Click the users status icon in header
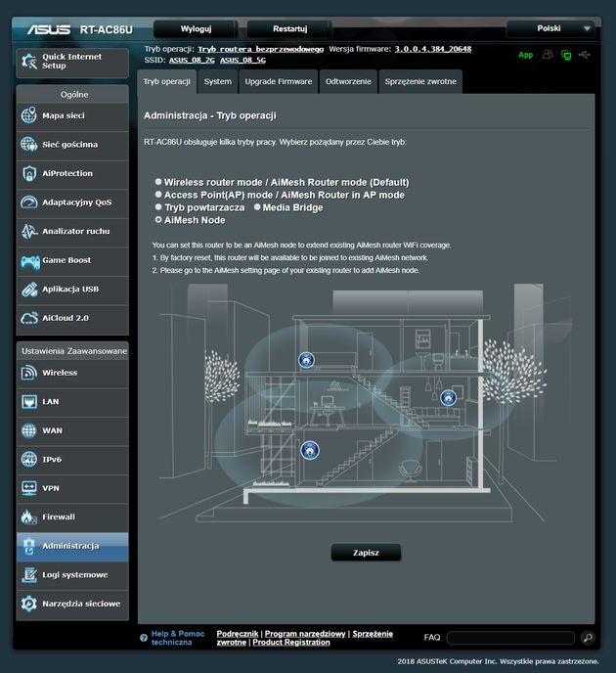The height and width of the screenshot is (673, 616). tap(548, 55)
